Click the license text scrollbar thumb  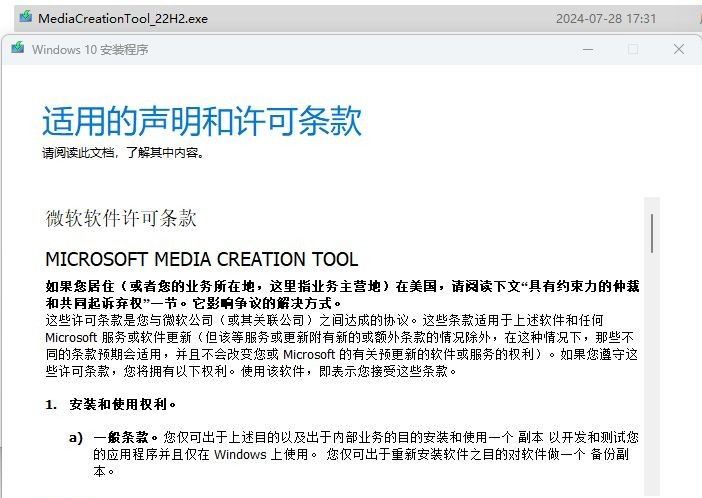pyautogui.click(x=652, y=233)
